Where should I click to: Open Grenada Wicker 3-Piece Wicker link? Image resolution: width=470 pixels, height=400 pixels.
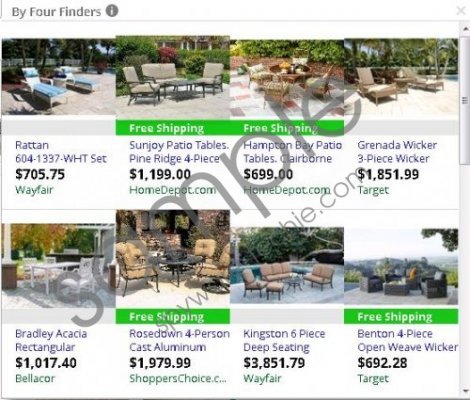click(x=397, y=152)
